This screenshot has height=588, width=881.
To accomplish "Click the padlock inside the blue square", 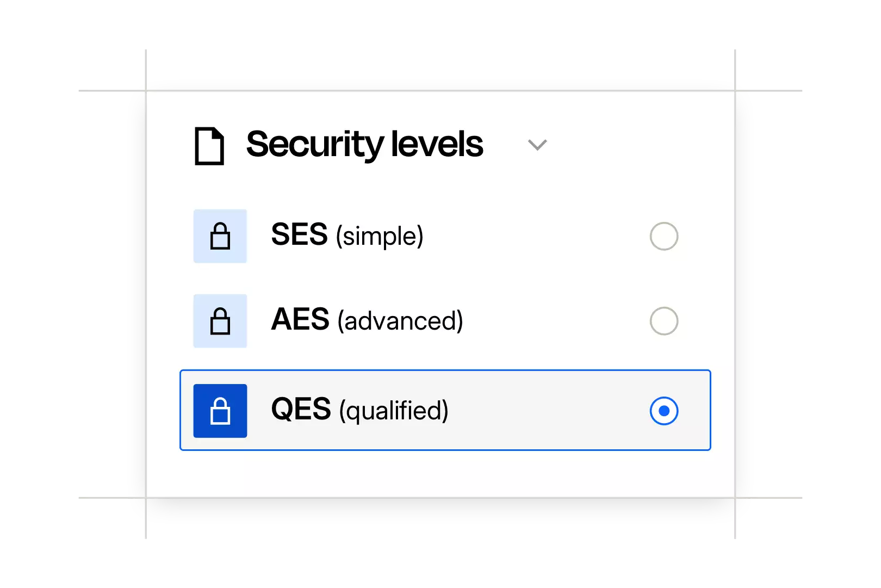I will [220, 411].
